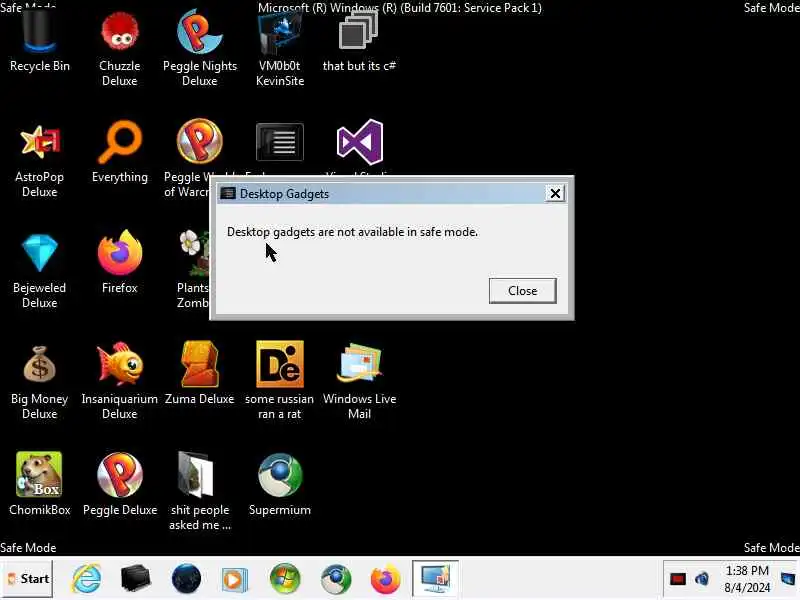Dismiss the dialog with the X button
Viewport: 800px width, 600px height.
(555, 193)
